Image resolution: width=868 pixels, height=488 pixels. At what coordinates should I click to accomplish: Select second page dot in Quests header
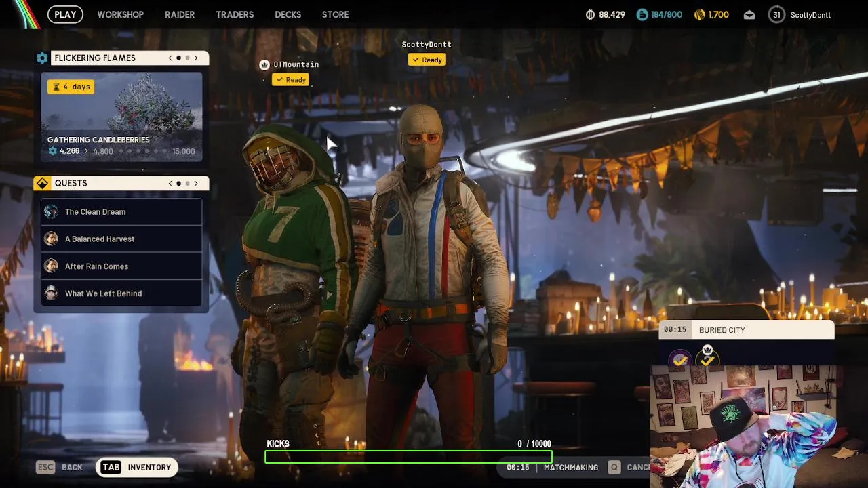(187, 184)
